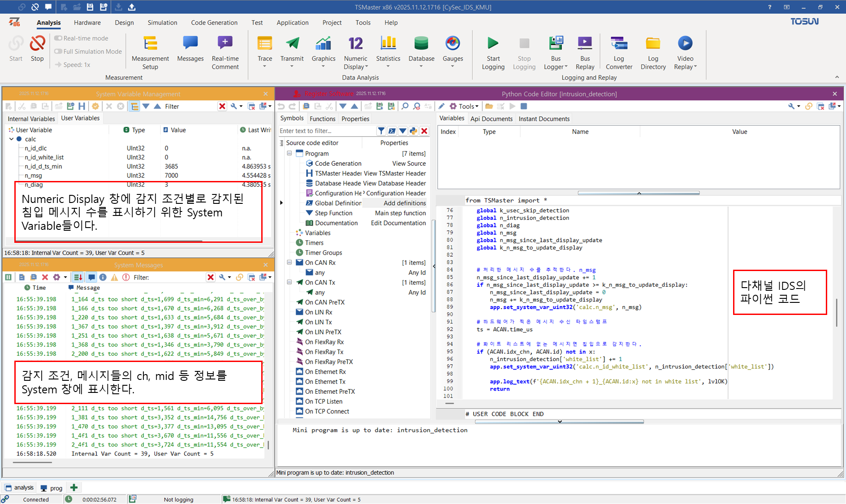Switch to the Internal Variables tab
846x504 pixels.
31,119
